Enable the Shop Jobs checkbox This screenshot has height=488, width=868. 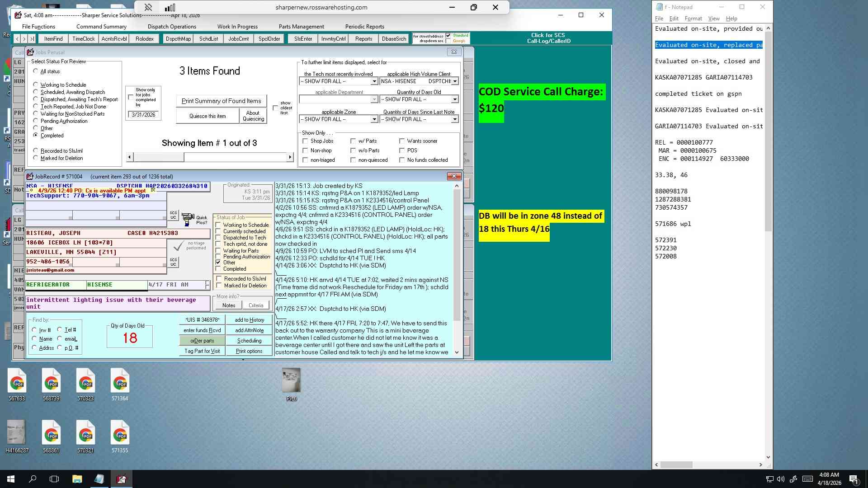[x=305, y=141]
